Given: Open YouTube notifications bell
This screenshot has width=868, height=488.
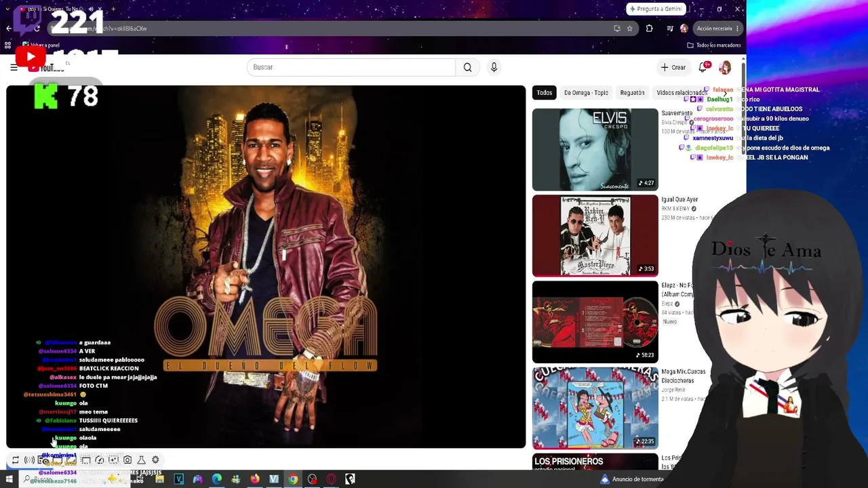Looking at the screenshot, I should tap(703, 67).
